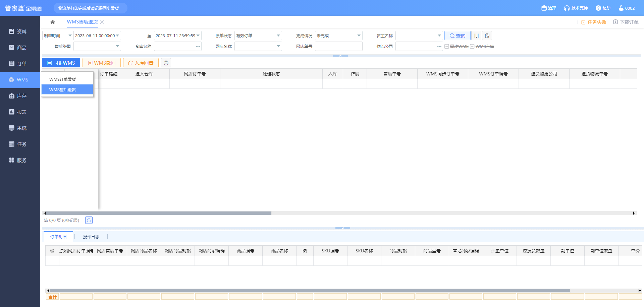Expand the 原单状态 dropdown
The image size is (644, 307).
tap(278, 36)
